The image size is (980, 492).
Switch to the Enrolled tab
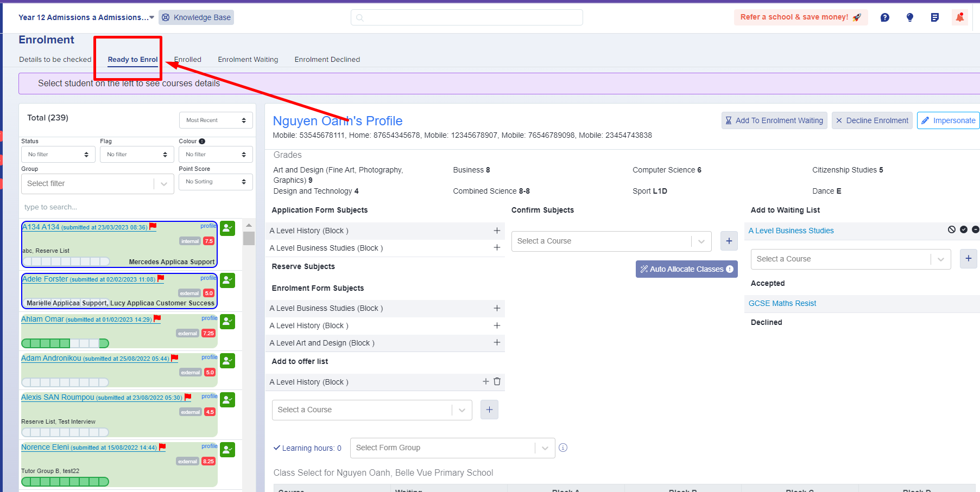[x=188, y=60]
